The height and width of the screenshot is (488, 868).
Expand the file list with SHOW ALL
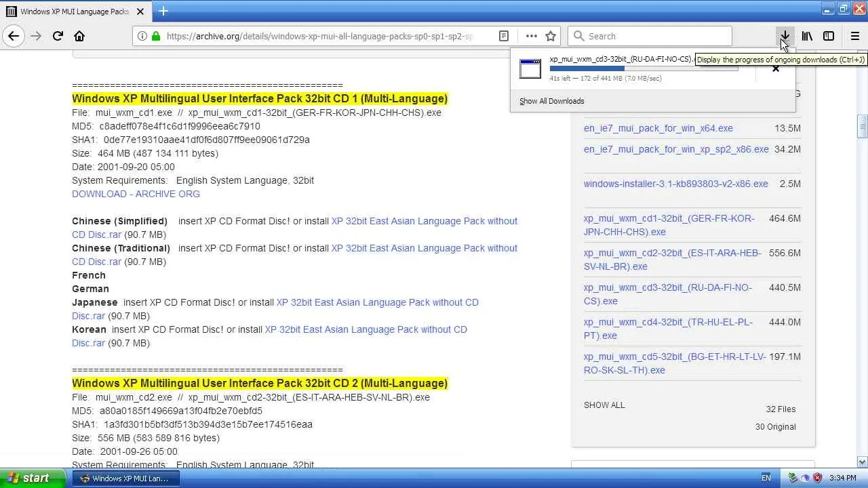604,405
